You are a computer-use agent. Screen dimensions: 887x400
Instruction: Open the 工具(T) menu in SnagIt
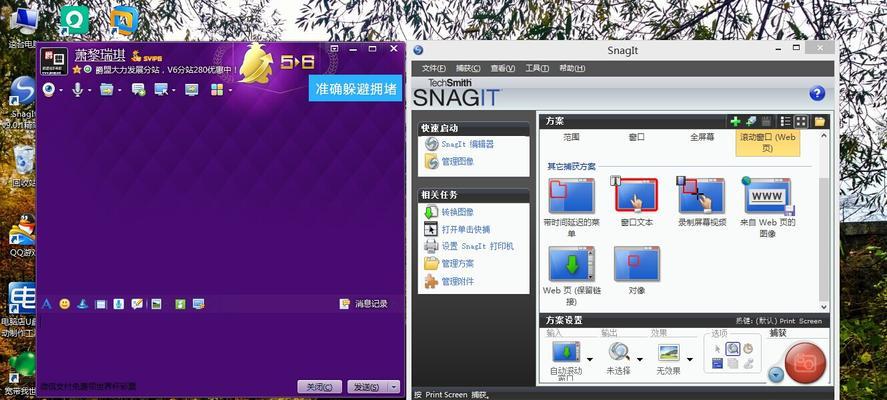(x=537, y=68)
